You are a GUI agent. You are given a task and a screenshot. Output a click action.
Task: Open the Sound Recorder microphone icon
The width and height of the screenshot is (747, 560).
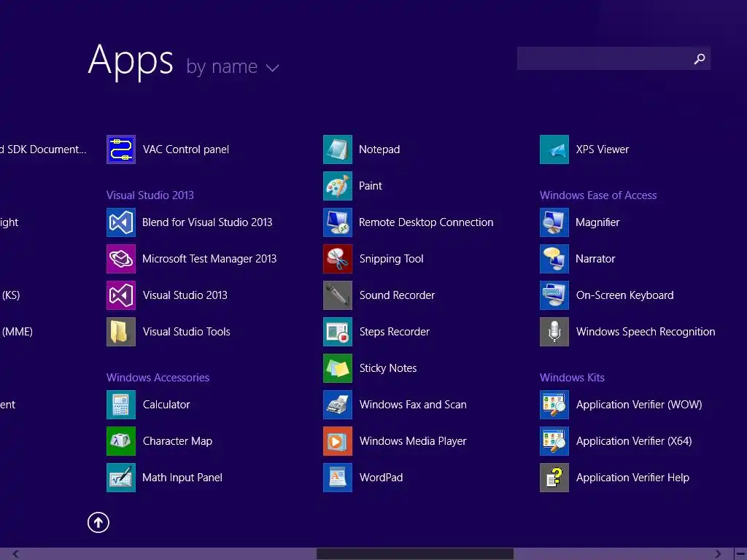(338, 295)
